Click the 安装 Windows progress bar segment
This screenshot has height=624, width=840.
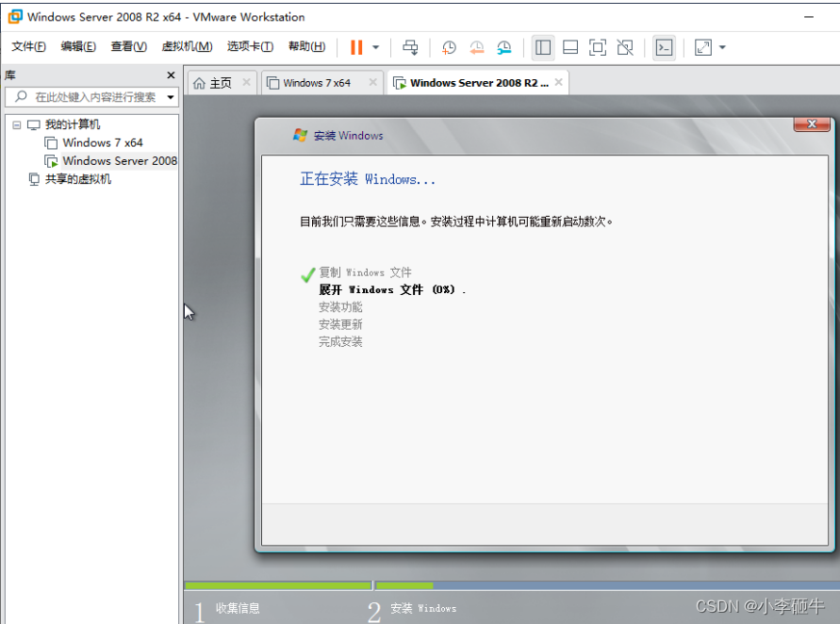[608, 585]
